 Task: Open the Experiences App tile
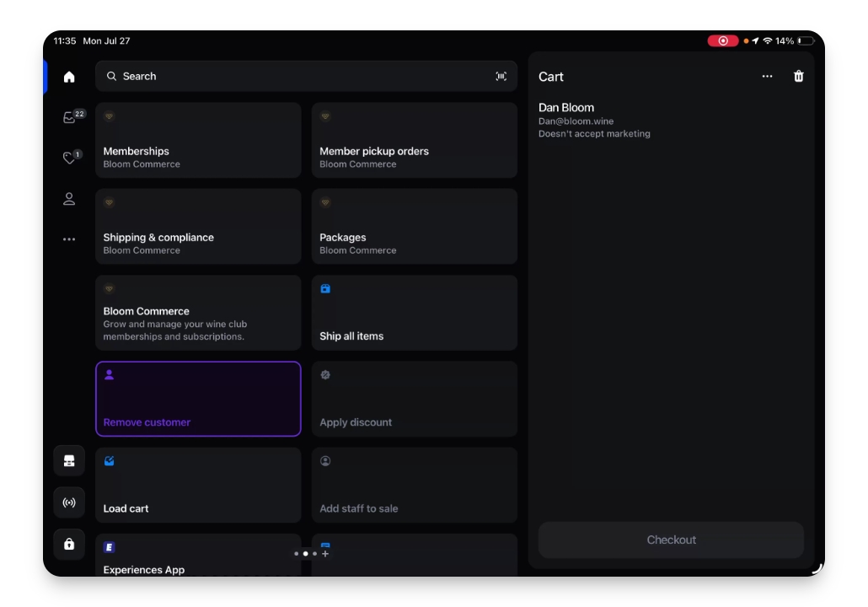pos(198,556)
